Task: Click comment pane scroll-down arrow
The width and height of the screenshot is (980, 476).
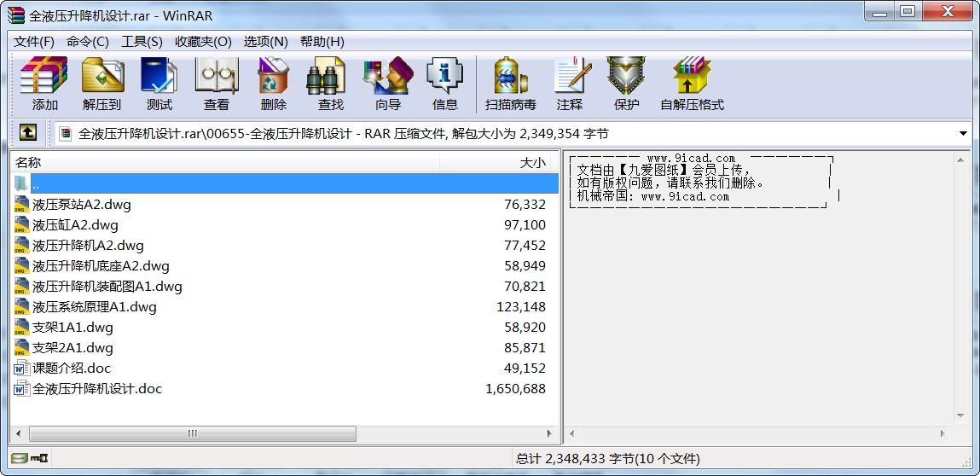Action: tap(960, 416)
